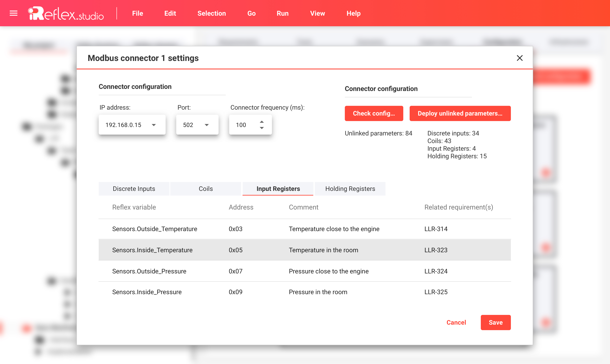
Task: Expand the Port dropdown
Action: [x=207, y=125]
